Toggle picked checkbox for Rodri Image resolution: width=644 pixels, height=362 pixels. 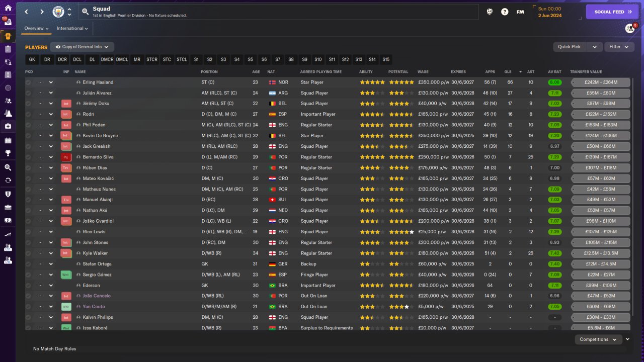tap(28, 114)
